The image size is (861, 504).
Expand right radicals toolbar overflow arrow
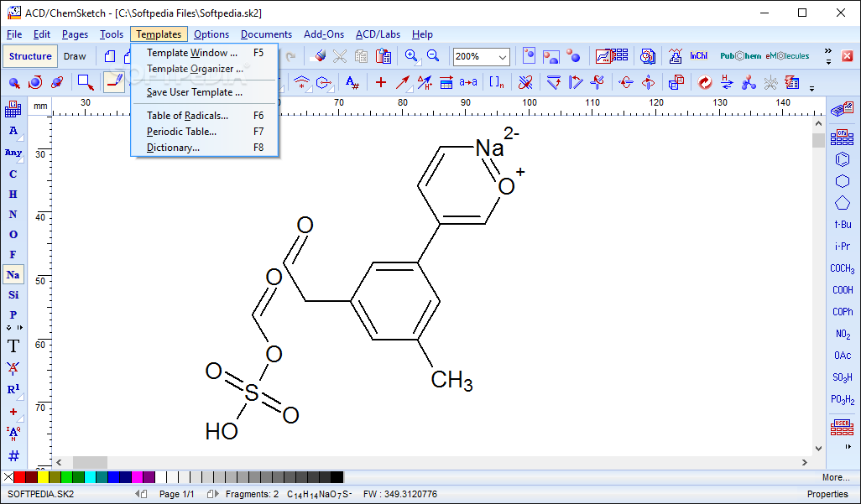click(x=848, y=447)
